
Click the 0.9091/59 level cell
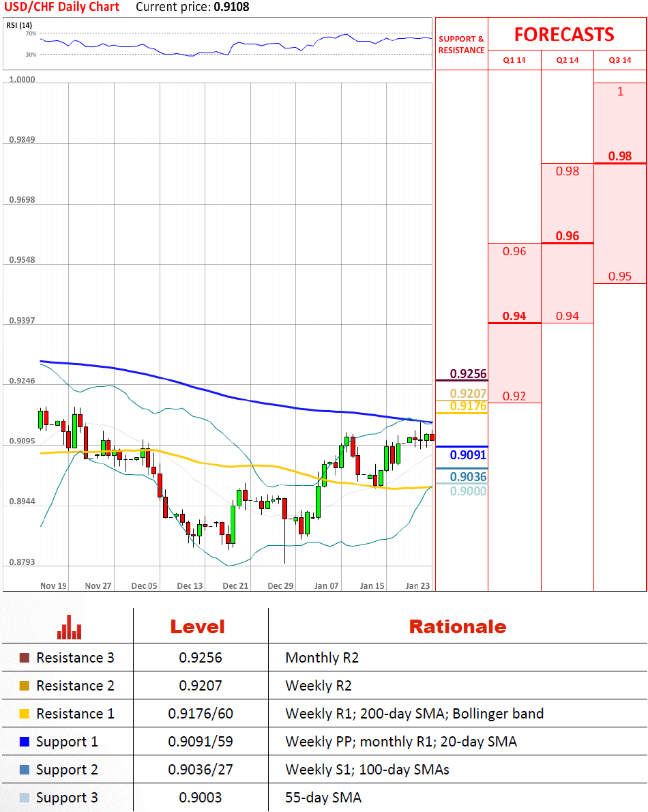point(201,742)
